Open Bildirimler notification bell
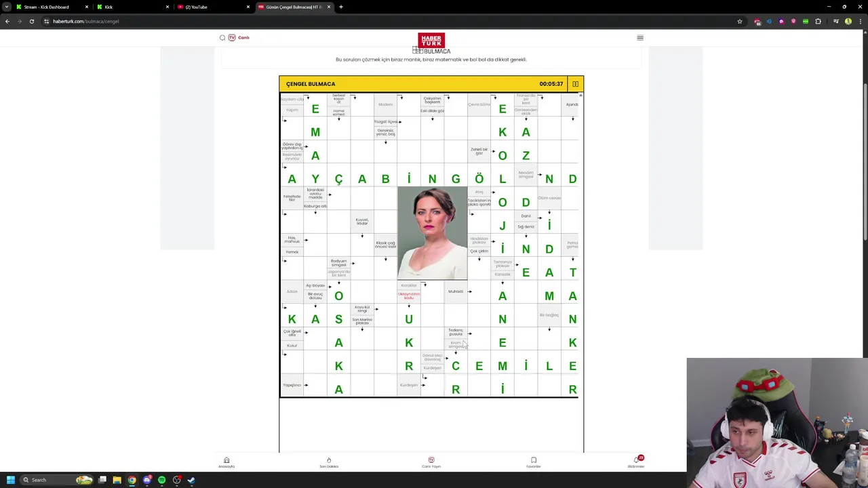This screenshot has width=868, height=488. pos(636,462)
